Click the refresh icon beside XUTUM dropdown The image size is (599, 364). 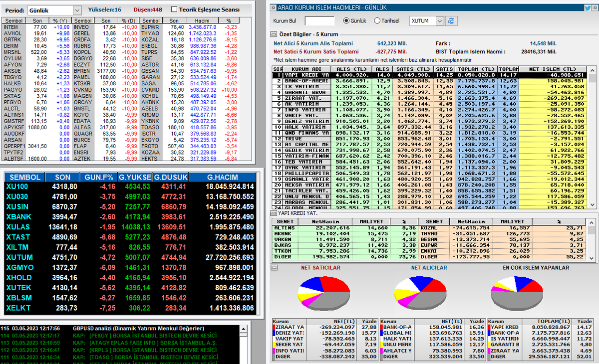click(x=452, y=20)
